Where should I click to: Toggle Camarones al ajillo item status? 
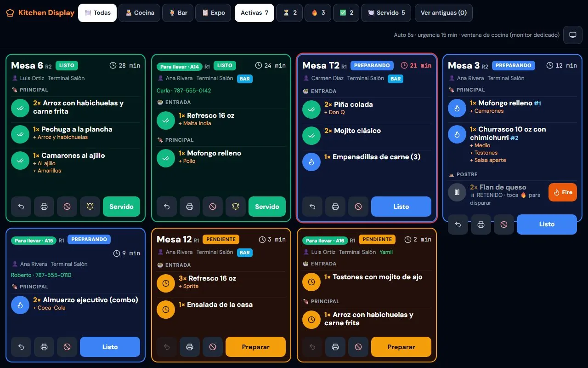pyautogui.click(x=20, y=161)
